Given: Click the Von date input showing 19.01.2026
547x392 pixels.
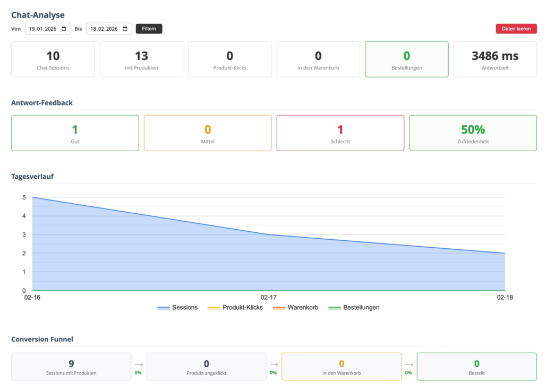Looking at the screenshot, I should tap(45, 29).
